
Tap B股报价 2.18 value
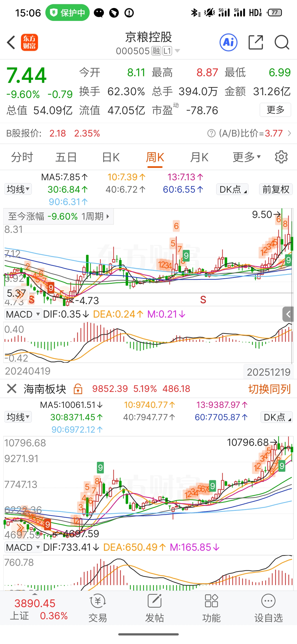coord(58,133)
